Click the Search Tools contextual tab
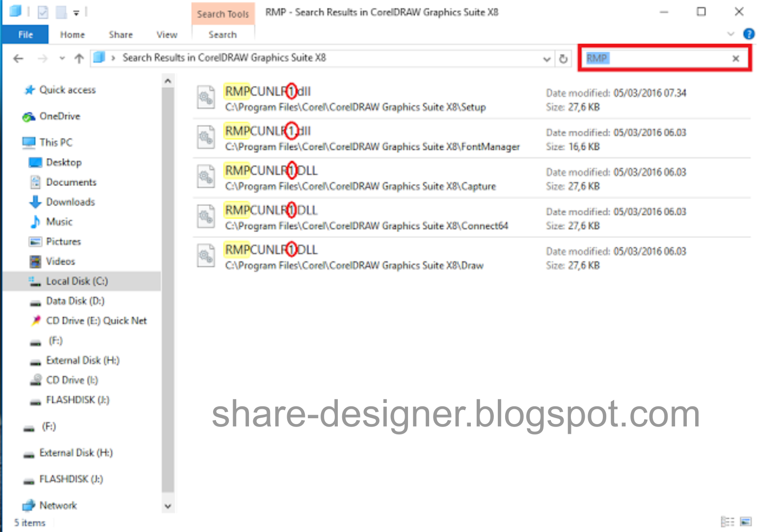 tap(223, 14)
